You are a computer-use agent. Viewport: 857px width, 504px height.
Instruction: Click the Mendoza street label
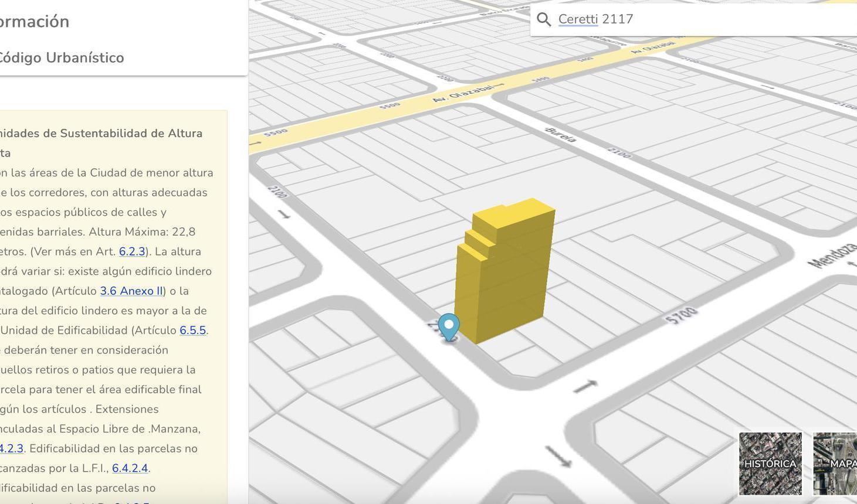[x=832, y=255]
